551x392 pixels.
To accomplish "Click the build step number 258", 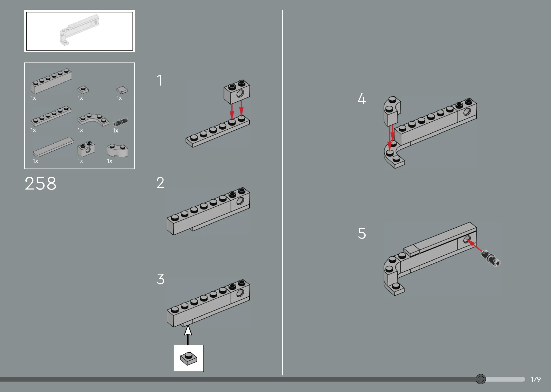I will pos(40,184).
